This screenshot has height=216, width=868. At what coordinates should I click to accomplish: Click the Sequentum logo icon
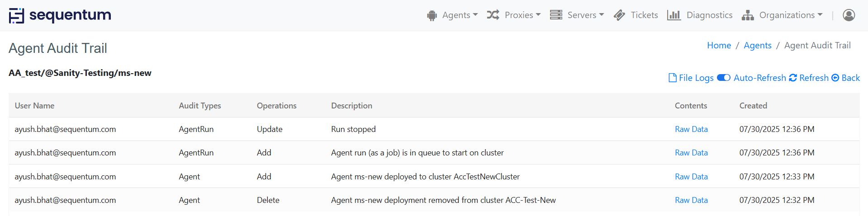pos(16,15)
